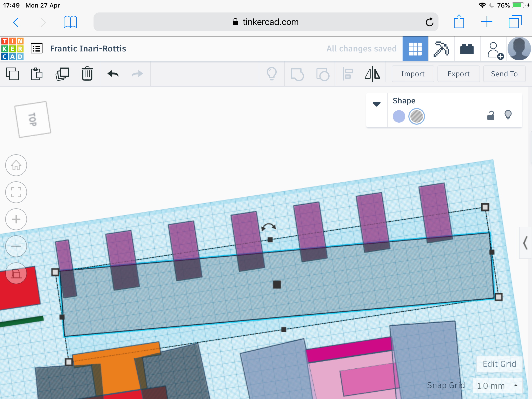Switch to 3D design grid view

pos(415,49)
